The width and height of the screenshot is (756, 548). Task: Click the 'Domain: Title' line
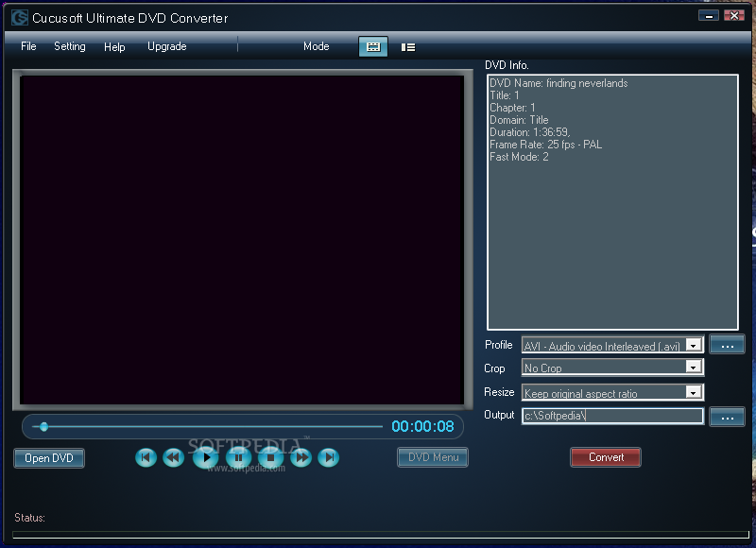[x=519, y=120]
